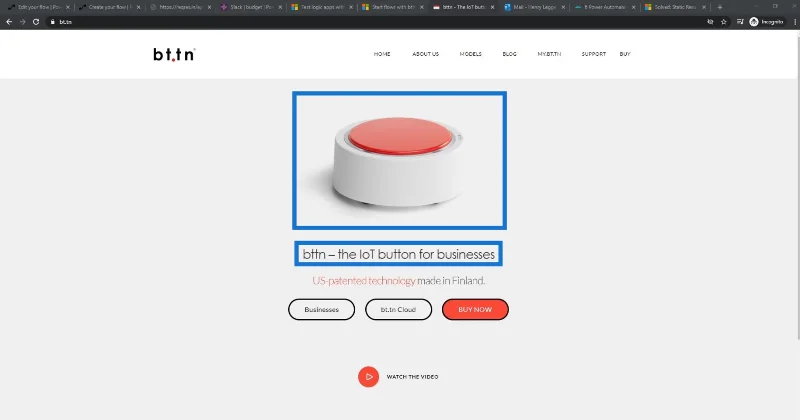
Task: Close the Mail - Henry Legge tab
Action: click(563, 7)
